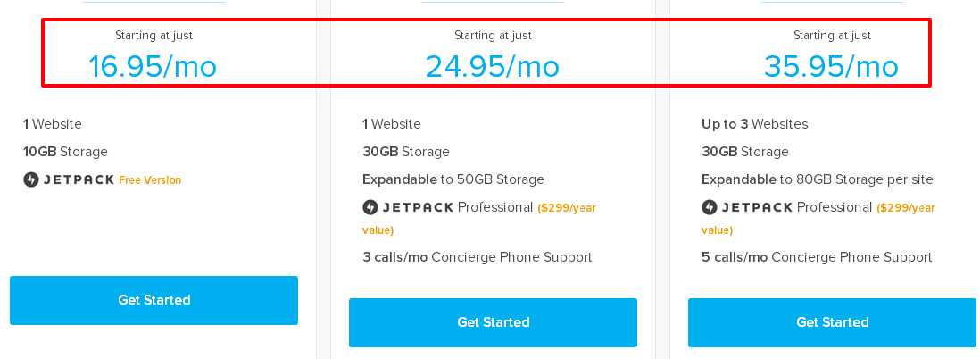Click Starting at just label above 24.95/mo
This screenshot has height=359, width=980.
pos(494,36)
